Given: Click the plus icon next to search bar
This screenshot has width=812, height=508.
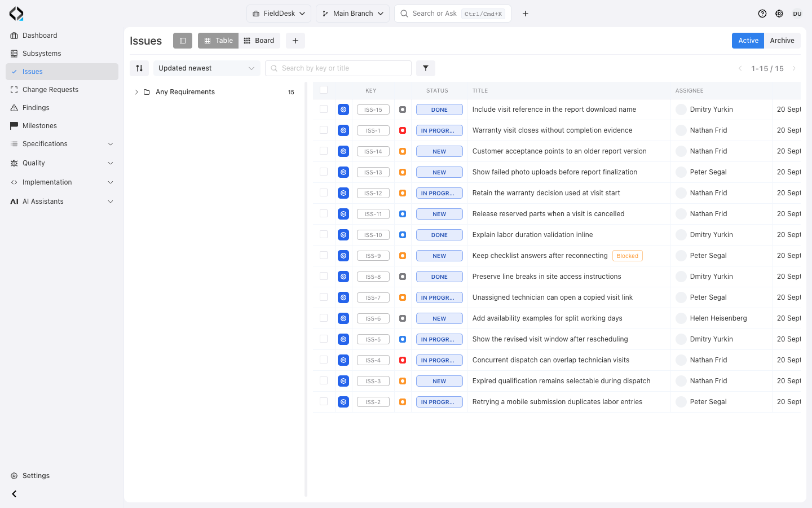Looking at the screenshot, I should coord(526,14).
